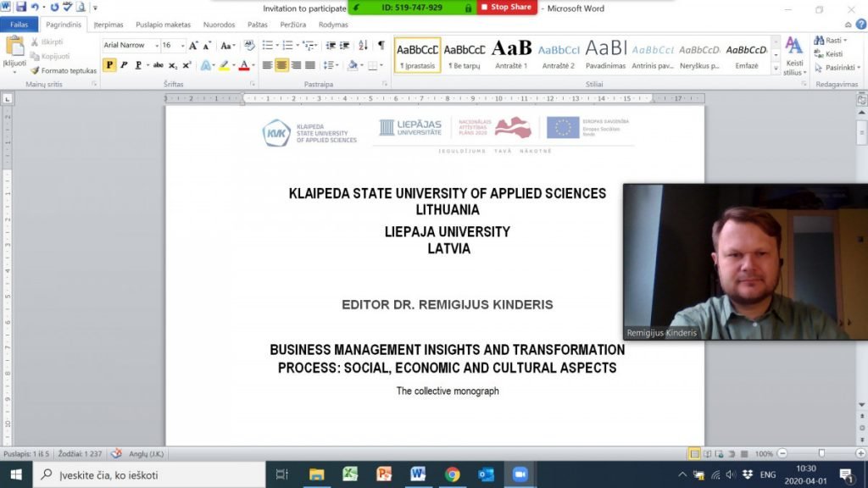The height and width of the screenshot is (488, 868).
Task: Open the font size 16 dropdown
Action: point(183,46)
